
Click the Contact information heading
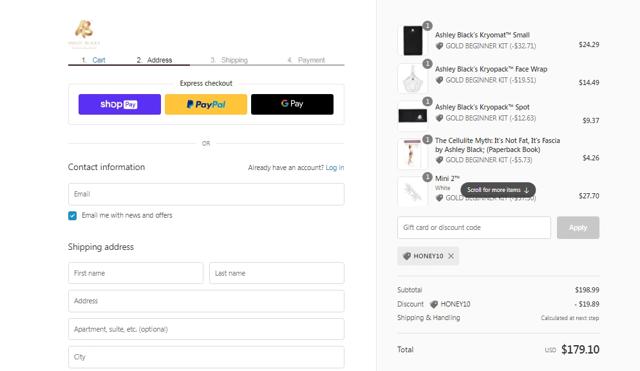pos(107,167)
